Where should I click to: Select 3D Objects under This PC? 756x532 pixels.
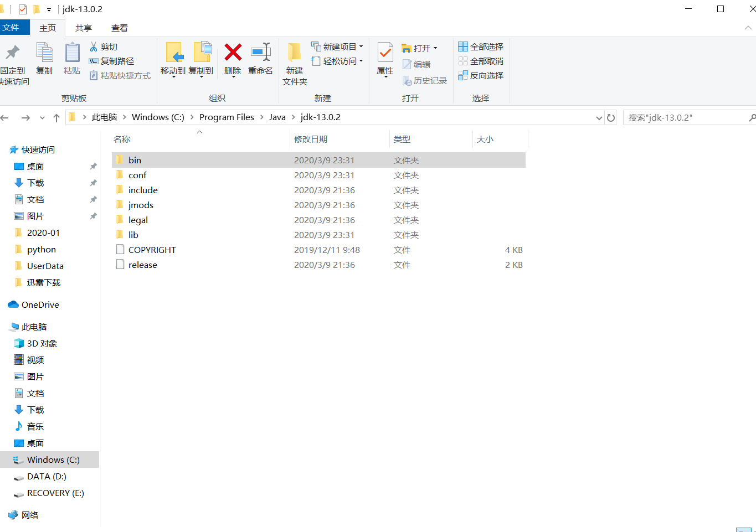[x=42, y=343]
